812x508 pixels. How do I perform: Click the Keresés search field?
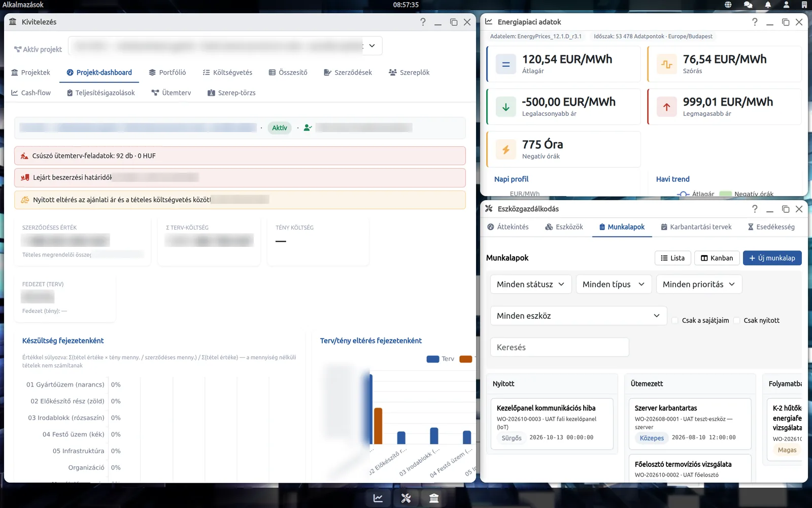tap(560, 347)
